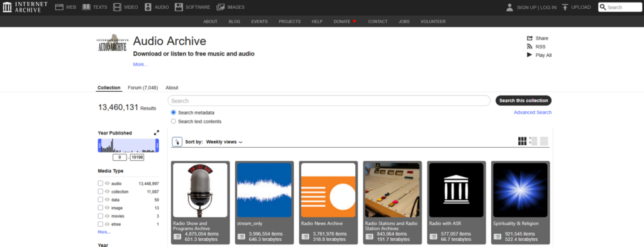The width and height of the screenshot is (644, 247).
Task: Click the collection search input field
Action: tap(329, 101)
